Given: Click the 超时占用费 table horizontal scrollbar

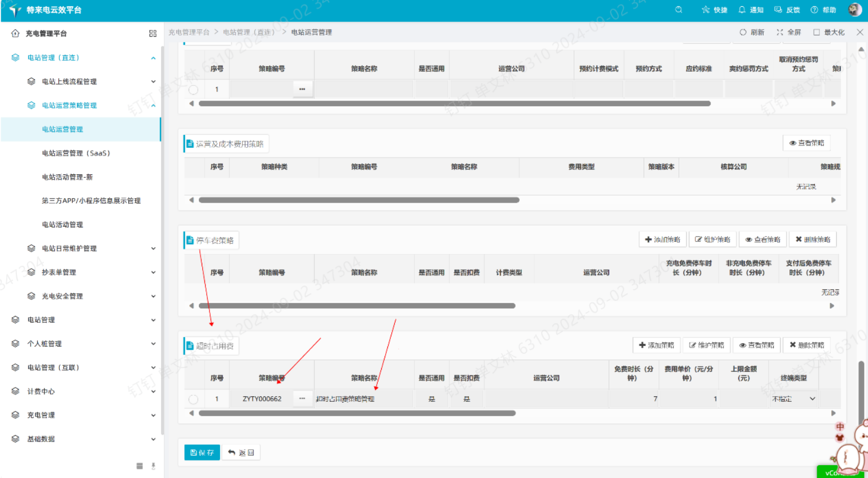Looking at the screenshot, I should 357,413.
